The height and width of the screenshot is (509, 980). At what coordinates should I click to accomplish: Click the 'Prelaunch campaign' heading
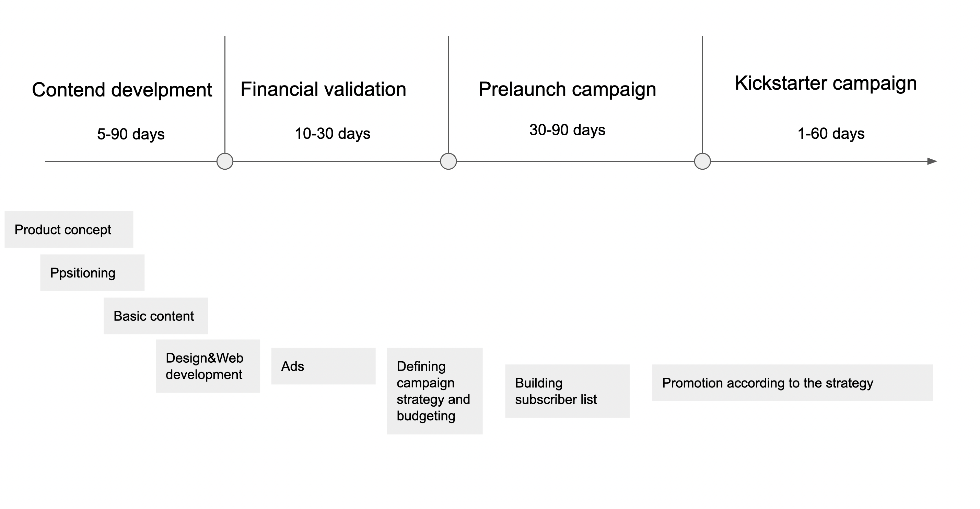[567, 89]
